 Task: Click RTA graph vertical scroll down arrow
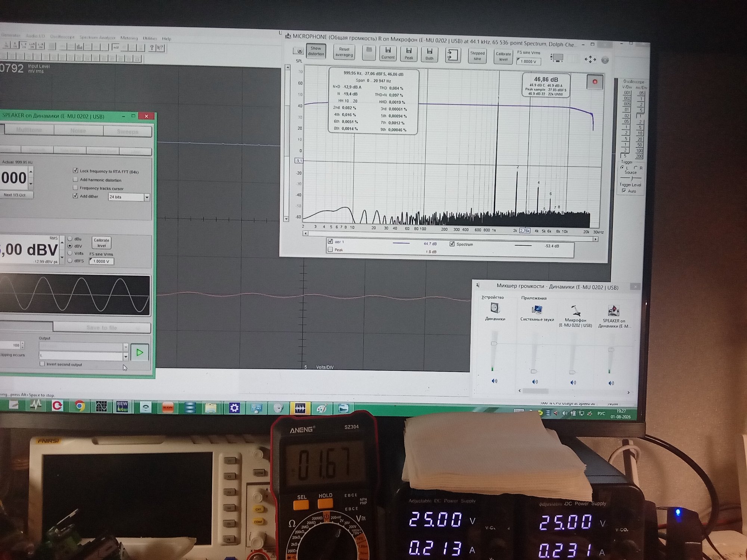pos(287,219)
